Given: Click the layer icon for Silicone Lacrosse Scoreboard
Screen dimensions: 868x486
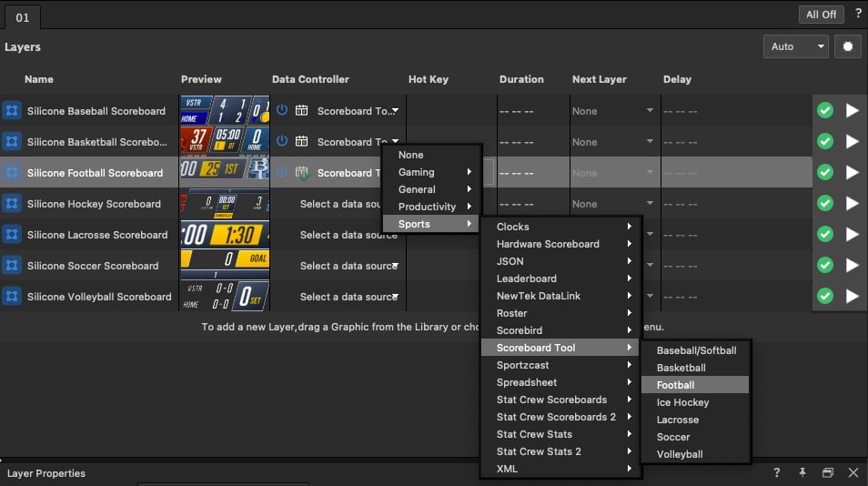Looking at the screenshot, I should pos(12,234).
